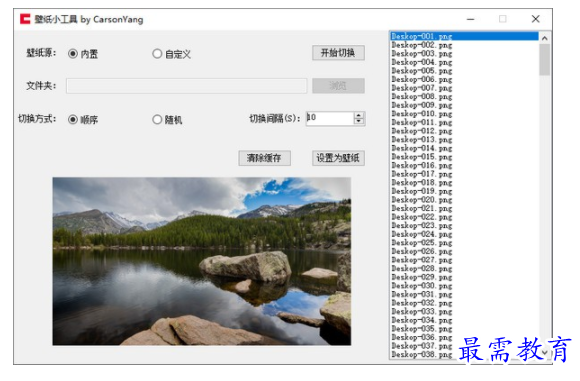580x381 pixels.
Task: Select Desktop-035.png in list
Action: point(422,328)
